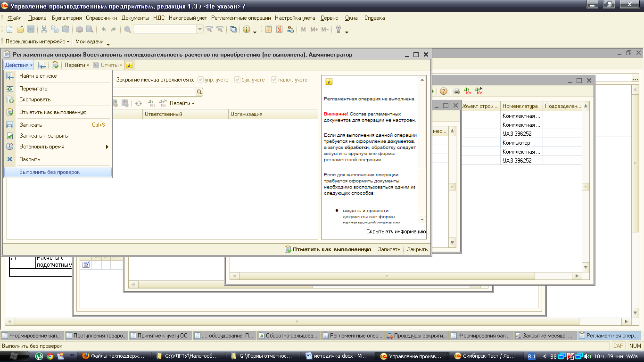Image resolution: width=644 pixels, height=362 pixels.
Task: Expand the main toolbar search history dropdown
Action: point(200,29)
